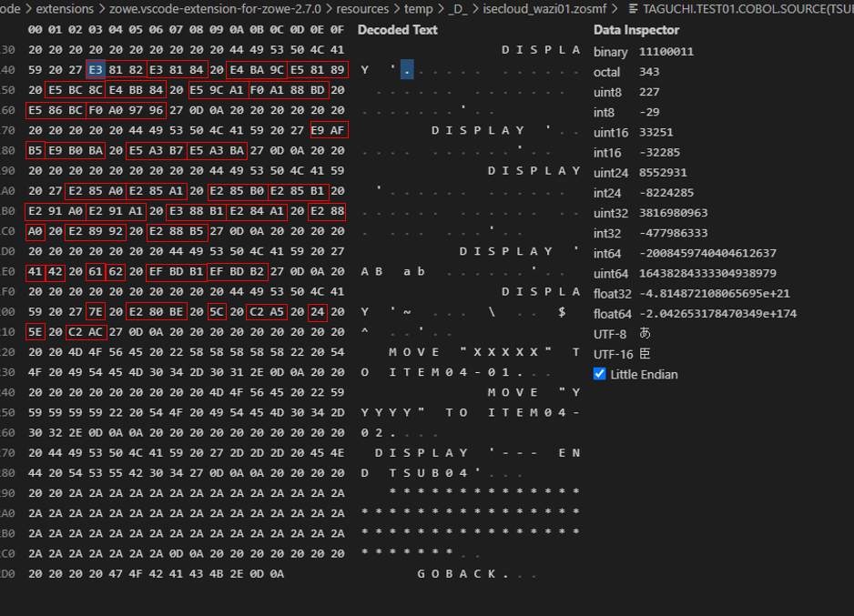Click the first red-boxed byte 41 in row E0
Viewport: 854px width, 616px height.
coord(35,271)
